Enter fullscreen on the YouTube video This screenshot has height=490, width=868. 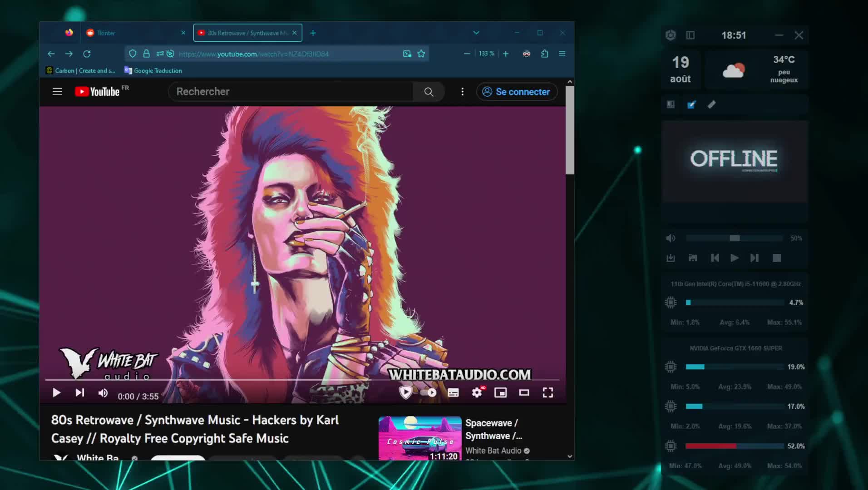[x=547, y=392]
